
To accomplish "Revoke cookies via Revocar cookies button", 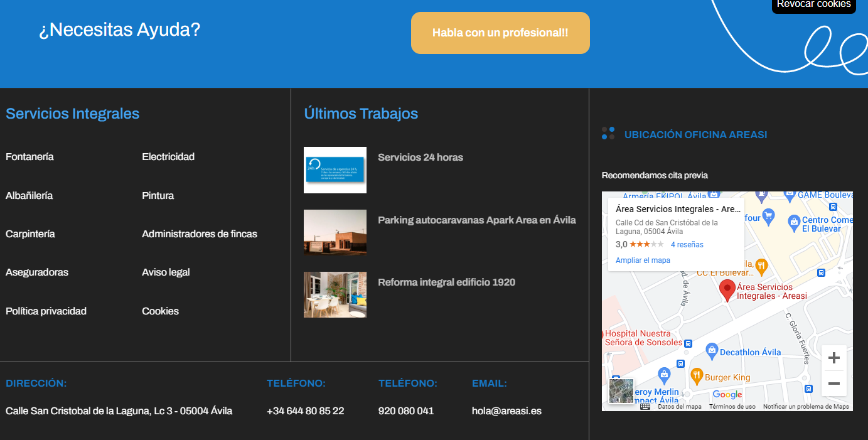I will tap(813, 5).
